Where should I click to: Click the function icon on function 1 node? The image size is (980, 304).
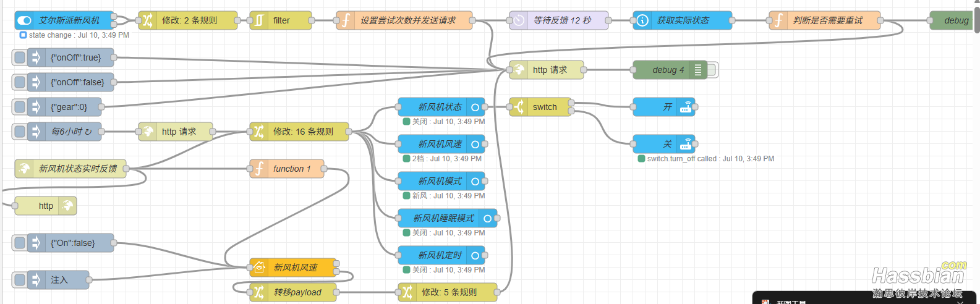(x=259, y=169)
